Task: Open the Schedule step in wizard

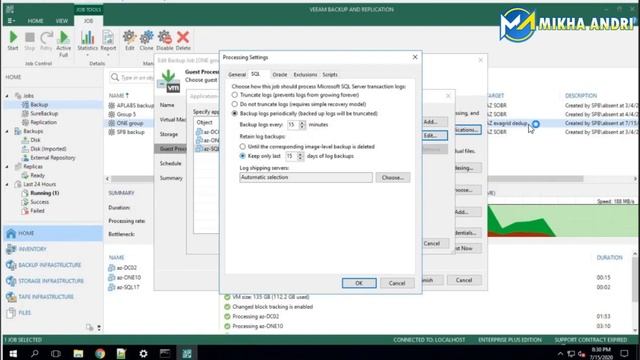Action: pos(171,163)
